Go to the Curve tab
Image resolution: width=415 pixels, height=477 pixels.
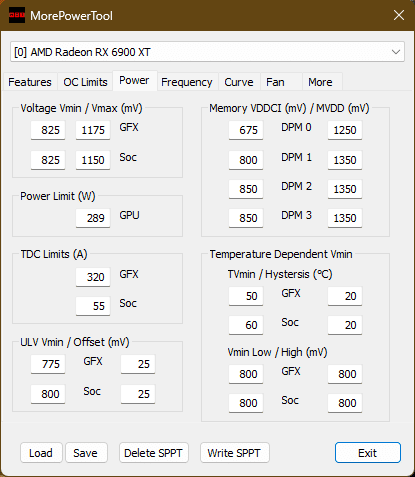point(239,82)
